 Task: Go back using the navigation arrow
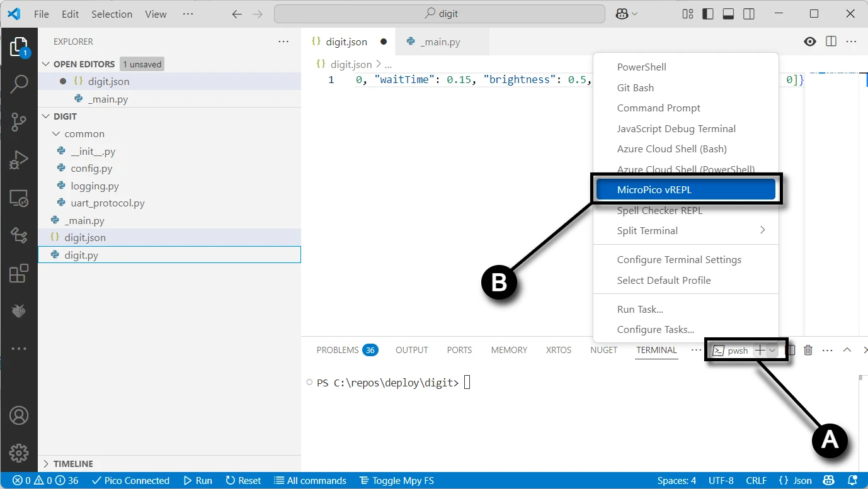[237, 14]
